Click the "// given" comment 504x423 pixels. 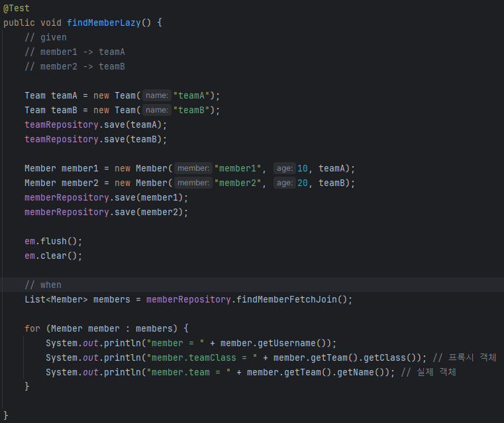coord(46,37)
